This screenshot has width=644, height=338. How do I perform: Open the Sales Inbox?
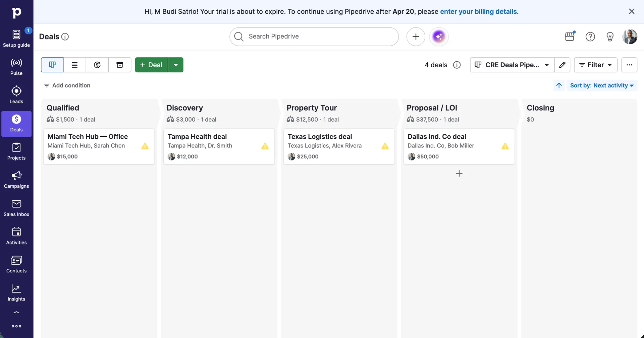(16, 208)
